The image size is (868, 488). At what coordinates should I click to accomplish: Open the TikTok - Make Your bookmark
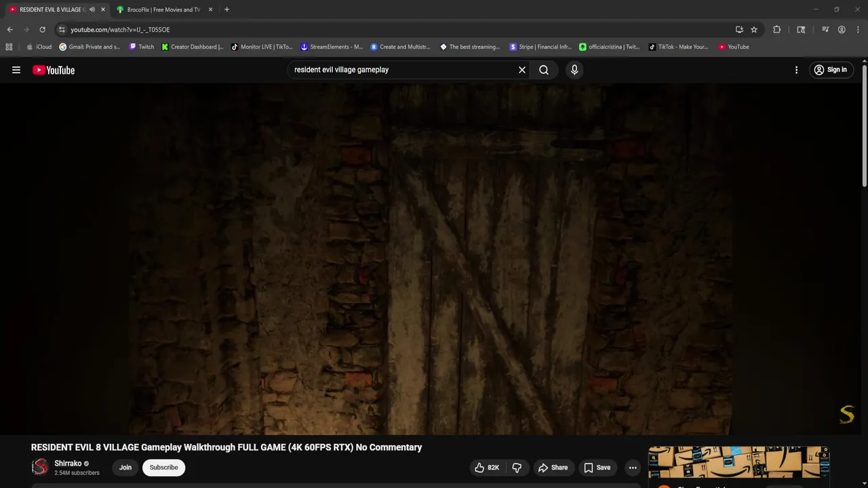[x=678, y=47]
